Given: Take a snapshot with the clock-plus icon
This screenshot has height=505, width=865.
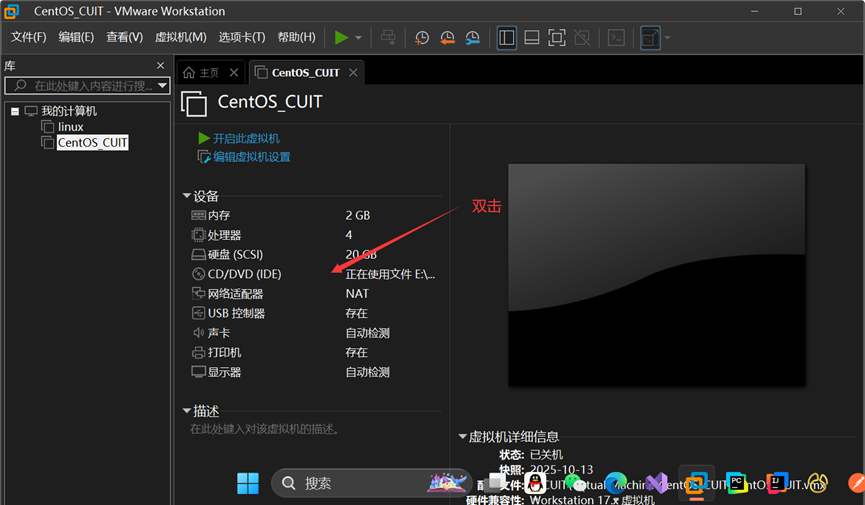Looking at the screenshot, I should tap(422, 38).
